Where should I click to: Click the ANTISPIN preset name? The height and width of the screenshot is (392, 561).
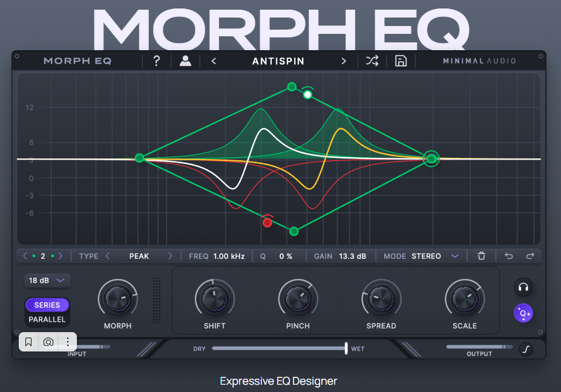click(x=278, y=61)
